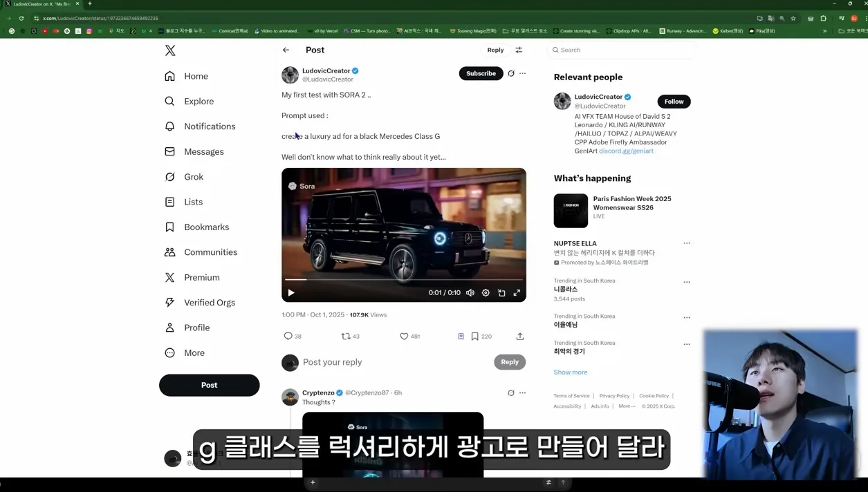Open Paris Fashion Week 2025 live event
Viewport: 868px width, 492px height.
point(622,209)
